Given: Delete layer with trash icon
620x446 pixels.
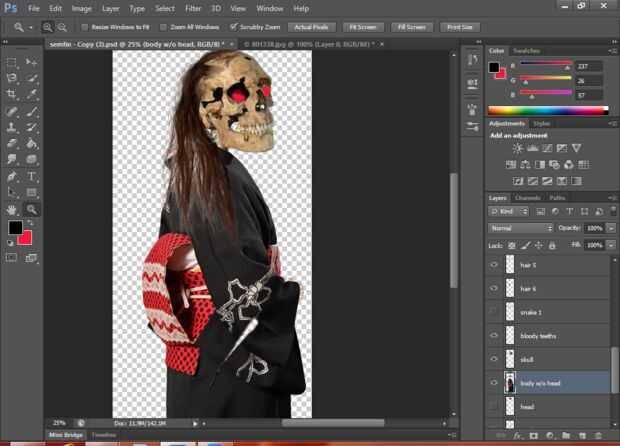Looking at the screenshot, I should coord(598,436).
